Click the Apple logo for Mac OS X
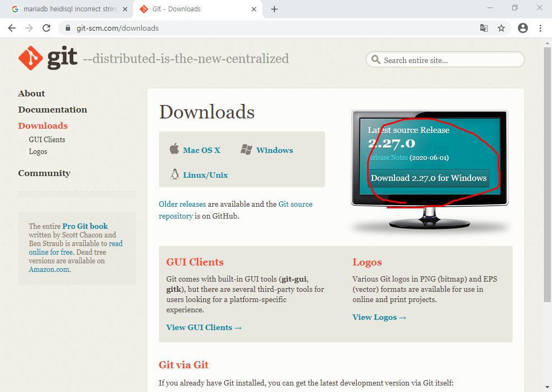The image size is (552, 392). click(174, 149)
